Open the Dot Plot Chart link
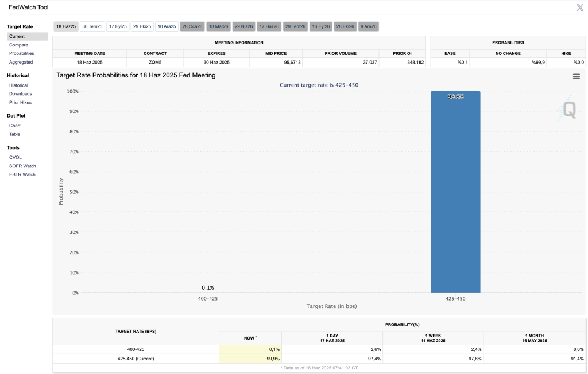This screenshot has height=374, width=588. click(x=15, y=126)
